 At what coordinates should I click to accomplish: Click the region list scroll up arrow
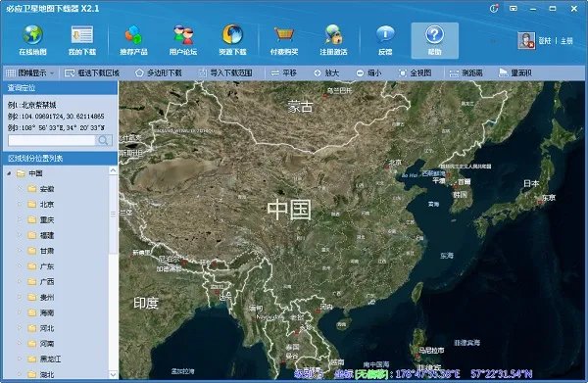[113, 170]
